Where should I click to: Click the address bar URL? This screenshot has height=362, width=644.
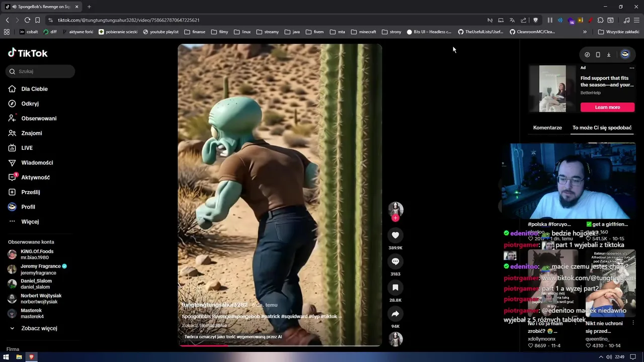[x=128, y=20]
